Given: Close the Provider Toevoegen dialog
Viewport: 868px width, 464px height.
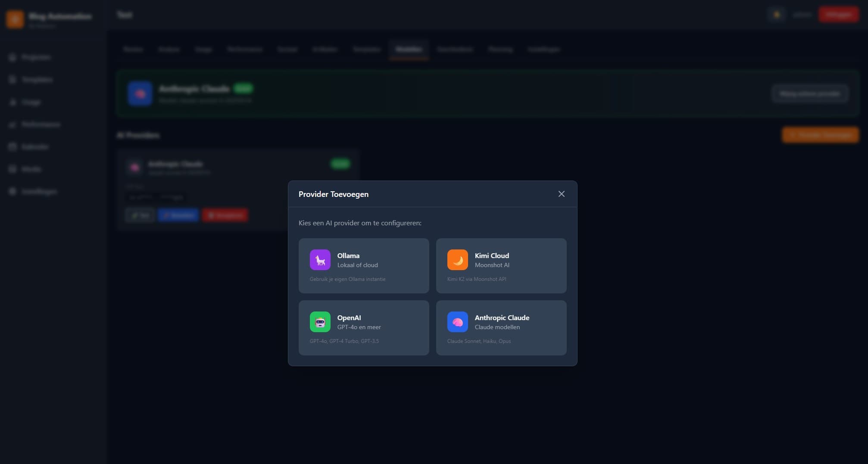Looking at the screenshot, I should point(561,194).
